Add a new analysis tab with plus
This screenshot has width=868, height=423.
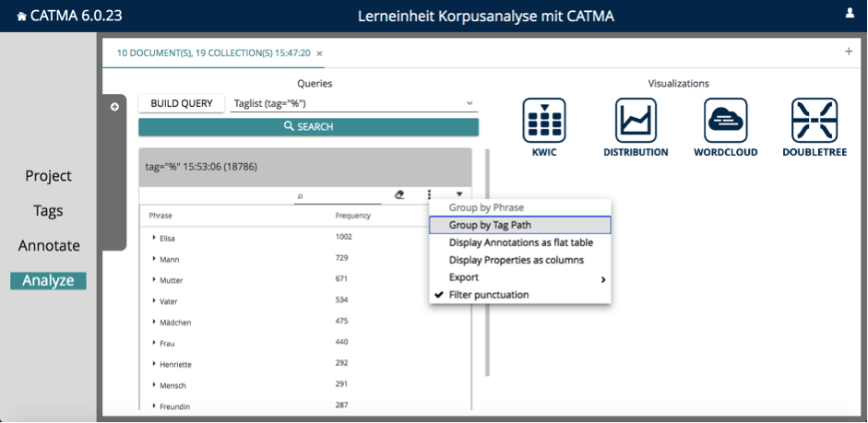[849, 52]
